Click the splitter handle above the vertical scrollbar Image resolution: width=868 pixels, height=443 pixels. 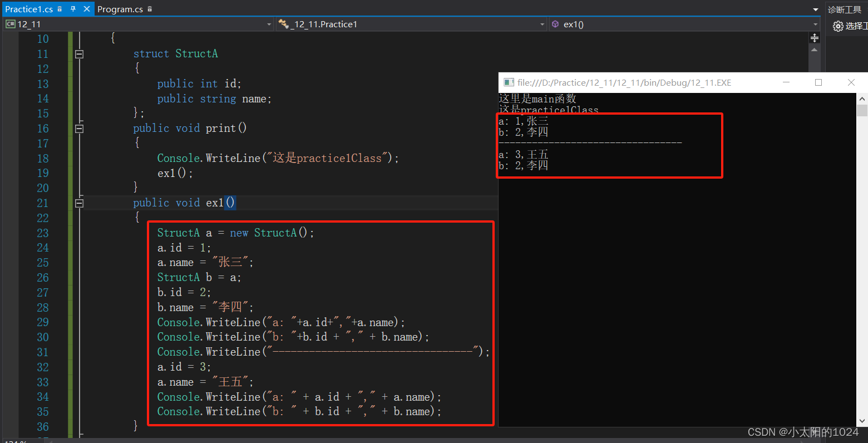(814, 37)
